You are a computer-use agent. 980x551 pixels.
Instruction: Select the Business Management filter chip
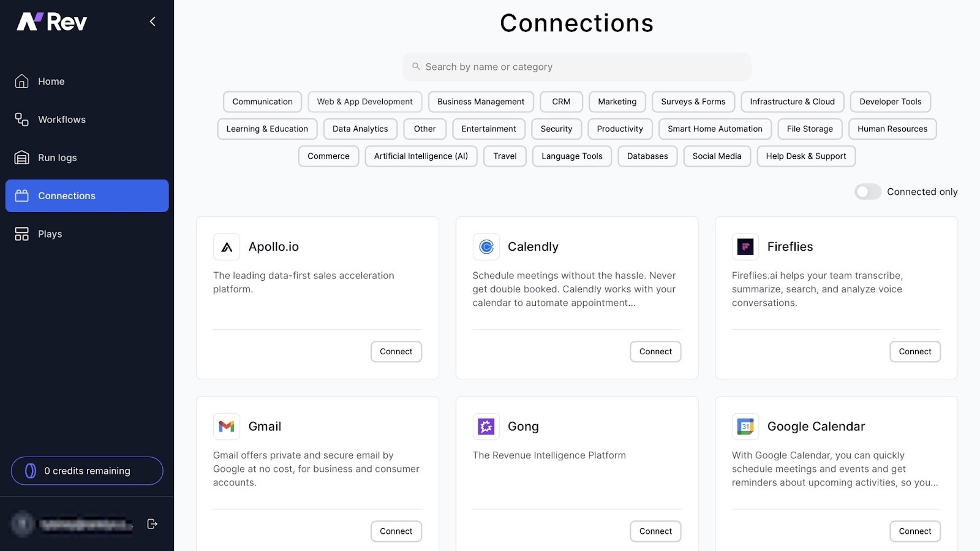coord(481,102)
